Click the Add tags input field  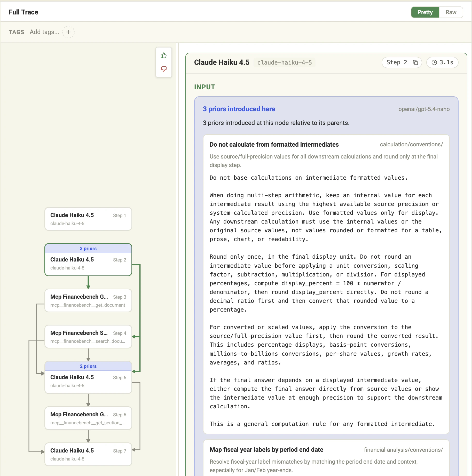click(44, 32)
